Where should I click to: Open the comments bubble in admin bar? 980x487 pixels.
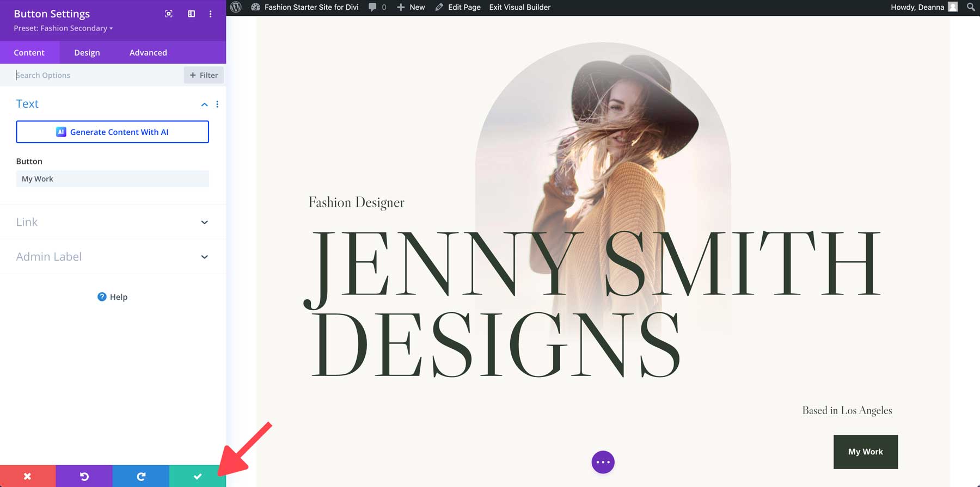(377, 7)
